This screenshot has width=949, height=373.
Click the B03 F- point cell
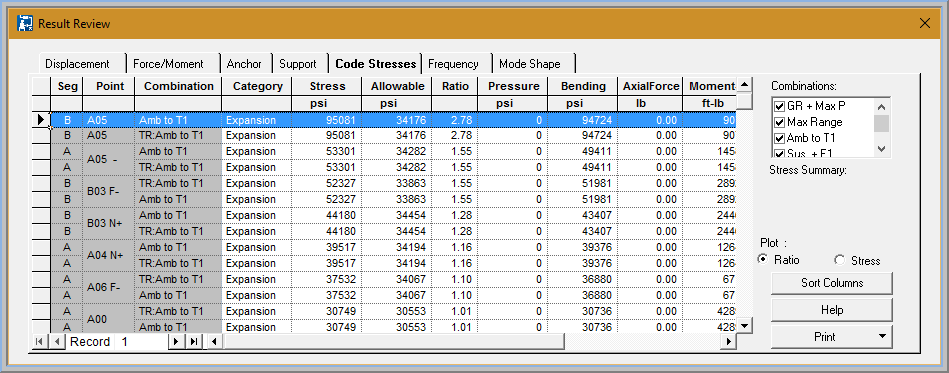pos(109,191)
